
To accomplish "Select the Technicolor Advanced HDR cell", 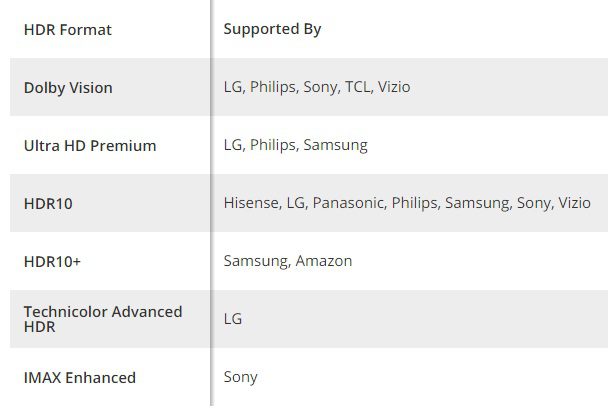I will click(102, 319).
